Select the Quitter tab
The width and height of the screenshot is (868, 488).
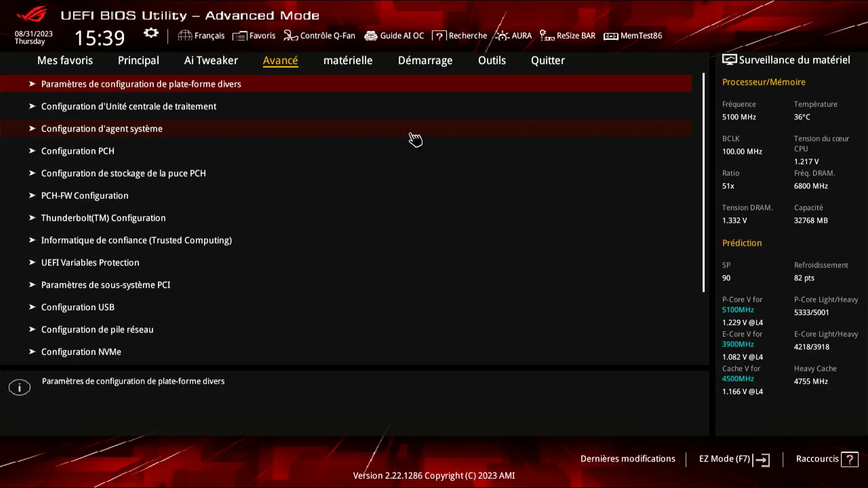(x=547, y=60)
